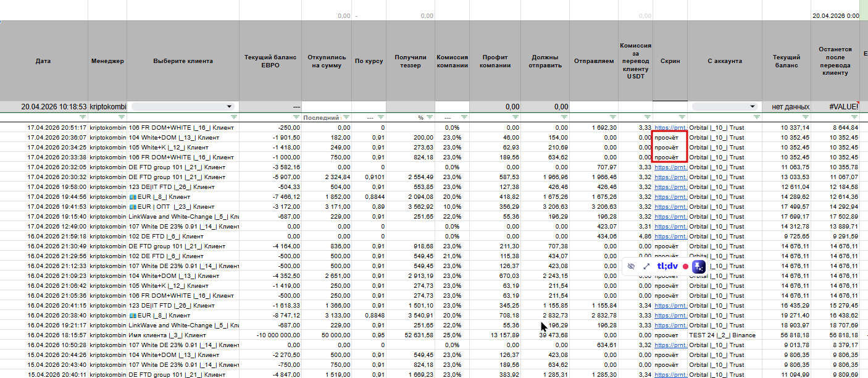Open screenshot link in row 16.04.2026 20:41:15

click(670, 305)
